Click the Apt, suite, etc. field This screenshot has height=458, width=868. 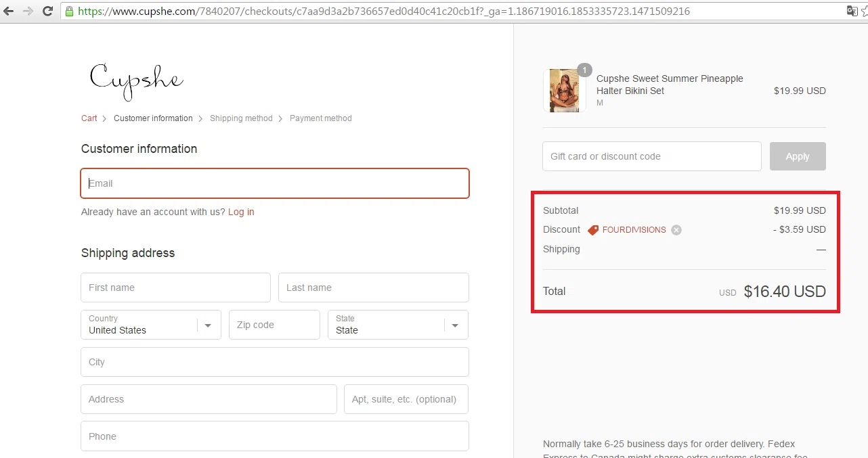(x=406, y=399)
